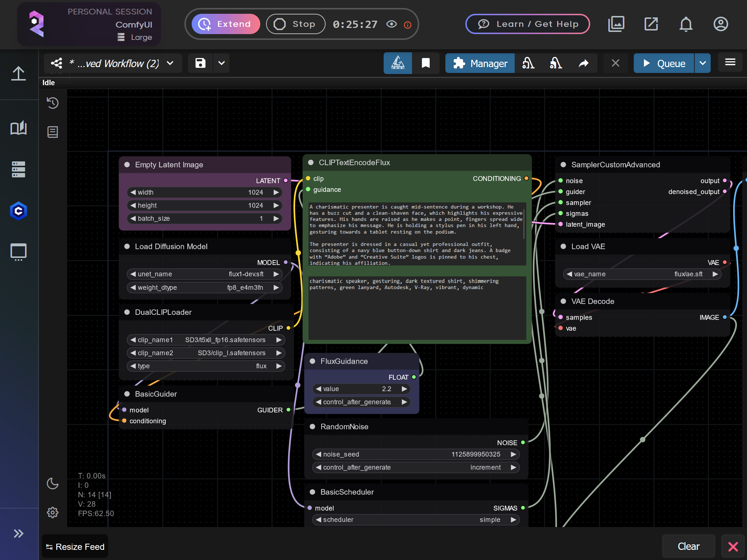The width and height of the screenshot is (747, 560).
Task: Open the ComfyUI Manager
Action: tap(479, 63)
